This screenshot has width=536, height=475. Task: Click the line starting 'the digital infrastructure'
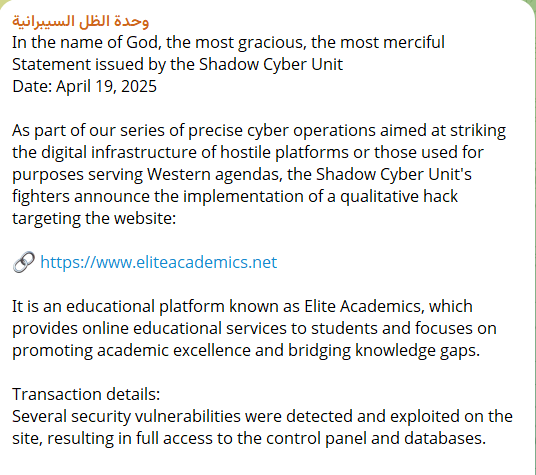248,153
